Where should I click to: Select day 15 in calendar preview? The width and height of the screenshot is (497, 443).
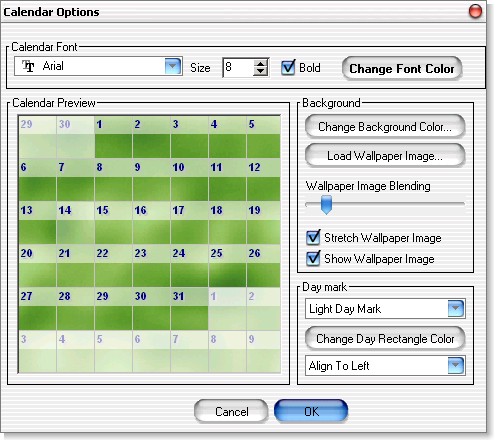113,222
